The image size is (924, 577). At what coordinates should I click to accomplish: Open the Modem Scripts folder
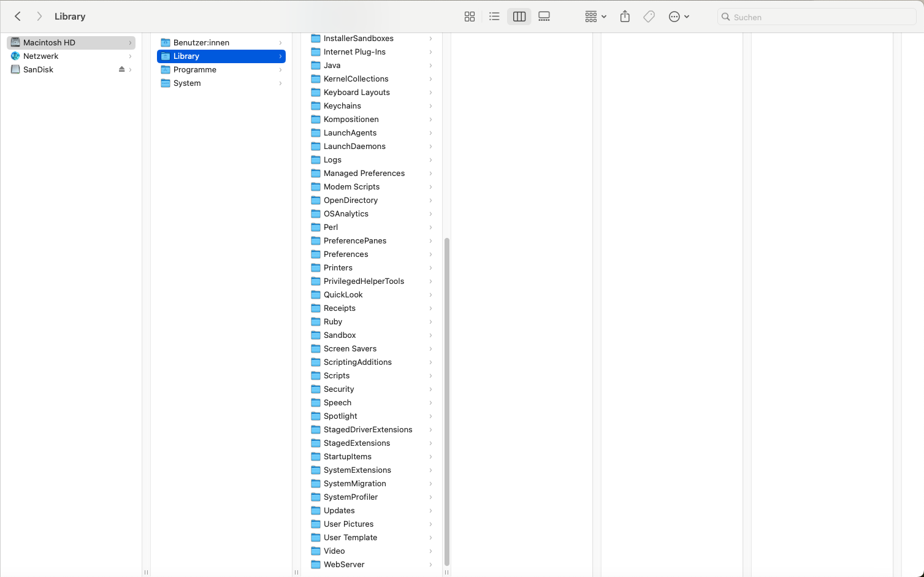click(x=372, y=186)
